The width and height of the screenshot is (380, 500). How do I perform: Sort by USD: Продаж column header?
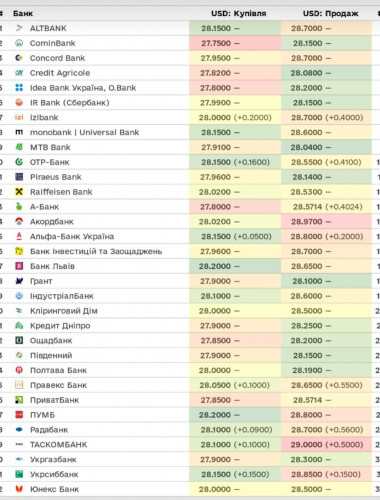pos(330,14)
